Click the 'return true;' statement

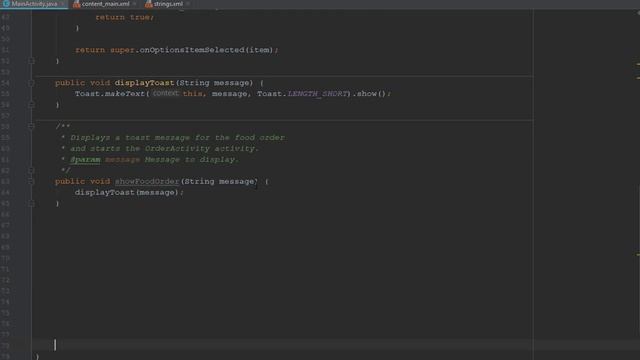pos(124,17)
